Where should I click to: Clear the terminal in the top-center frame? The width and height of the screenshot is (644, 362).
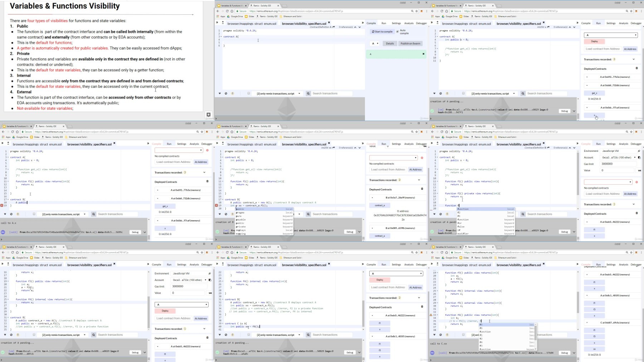[x=226, y=93]
